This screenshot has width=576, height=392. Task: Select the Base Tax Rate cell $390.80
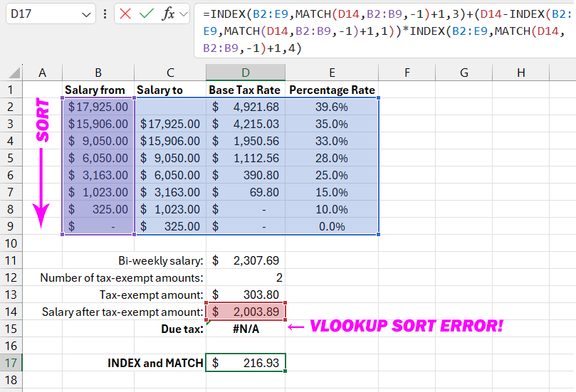click(x=246, y=175)
